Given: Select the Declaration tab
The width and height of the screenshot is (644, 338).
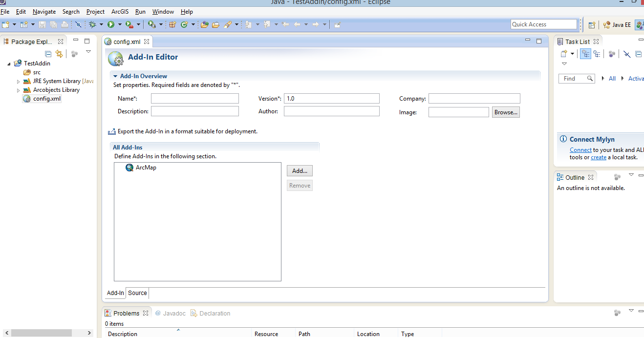Looking at the screenshot, I should pos(210,313).
